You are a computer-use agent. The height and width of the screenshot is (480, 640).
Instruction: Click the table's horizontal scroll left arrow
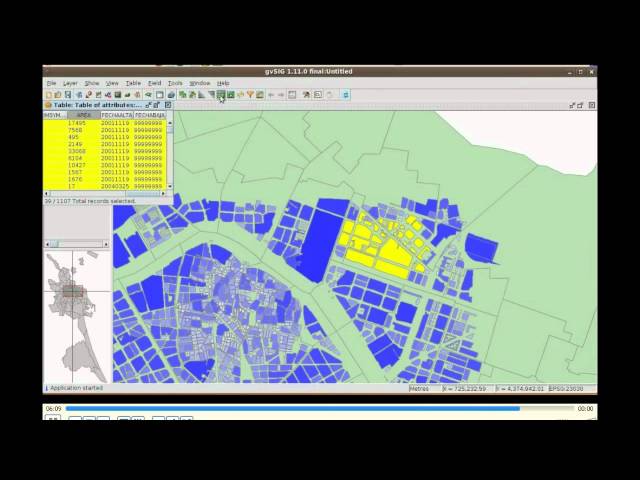(x=47, y=193)
